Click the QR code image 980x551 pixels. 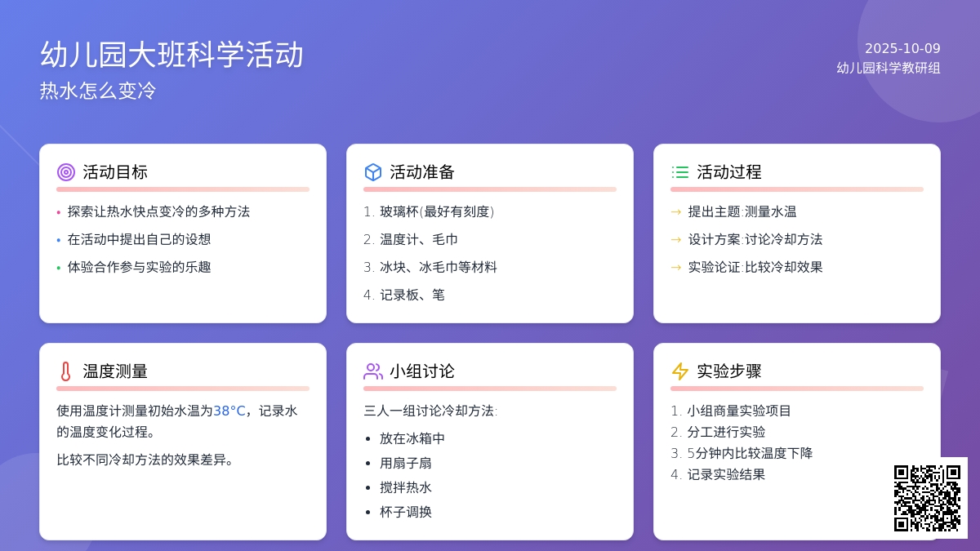tap(927, 498)
